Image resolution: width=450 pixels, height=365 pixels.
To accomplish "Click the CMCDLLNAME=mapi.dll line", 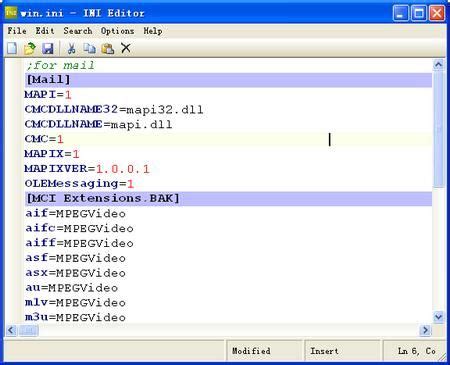I will [98, 124].
